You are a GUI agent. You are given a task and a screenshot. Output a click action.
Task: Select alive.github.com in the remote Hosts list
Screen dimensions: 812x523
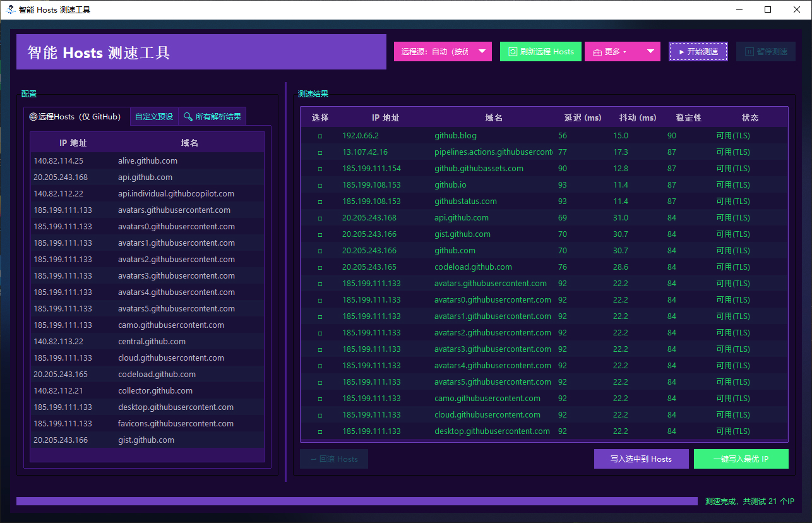click(147, 161)
